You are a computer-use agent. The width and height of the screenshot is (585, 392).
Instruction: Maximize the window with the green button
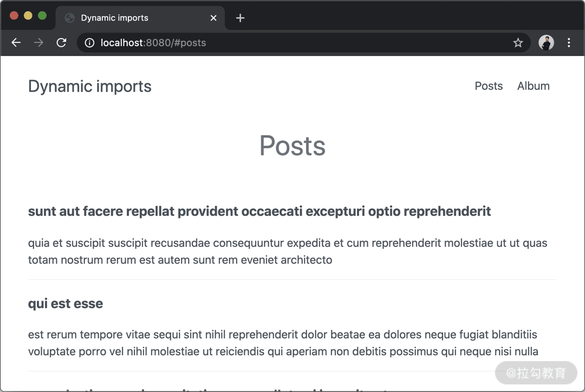tap(42, 16)
